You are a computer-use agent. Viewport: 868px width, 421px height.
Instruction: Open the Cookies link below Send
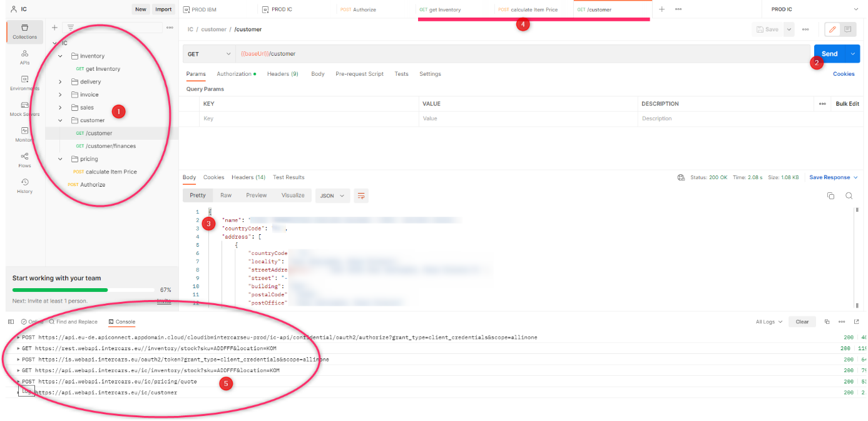[844, 74]
